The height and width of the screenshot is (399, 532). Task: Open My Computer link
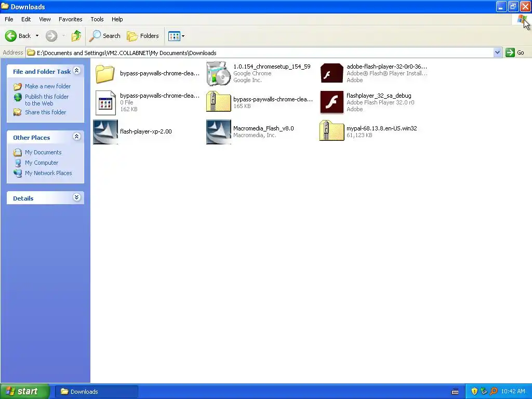pyautogui.click(x=42, y=163)
